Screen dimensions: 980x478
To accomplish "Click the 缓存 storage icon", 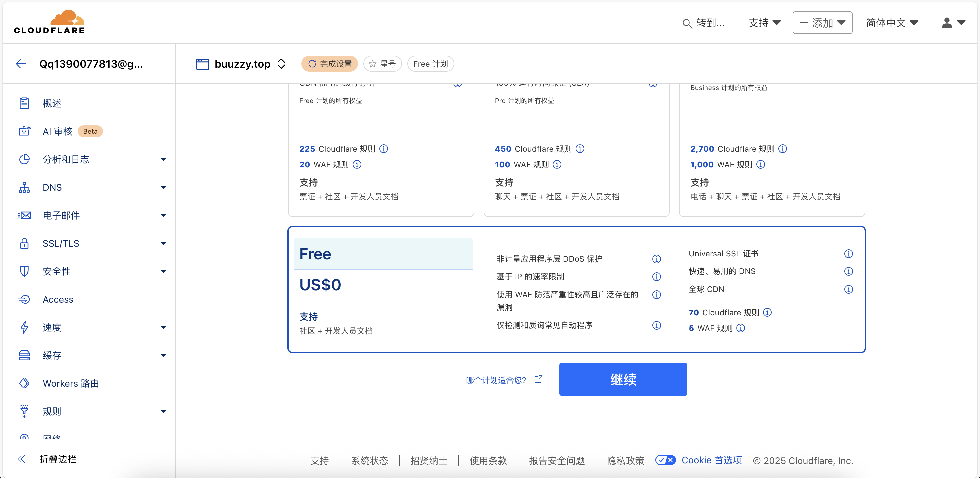I will click(x=24, y=355).
